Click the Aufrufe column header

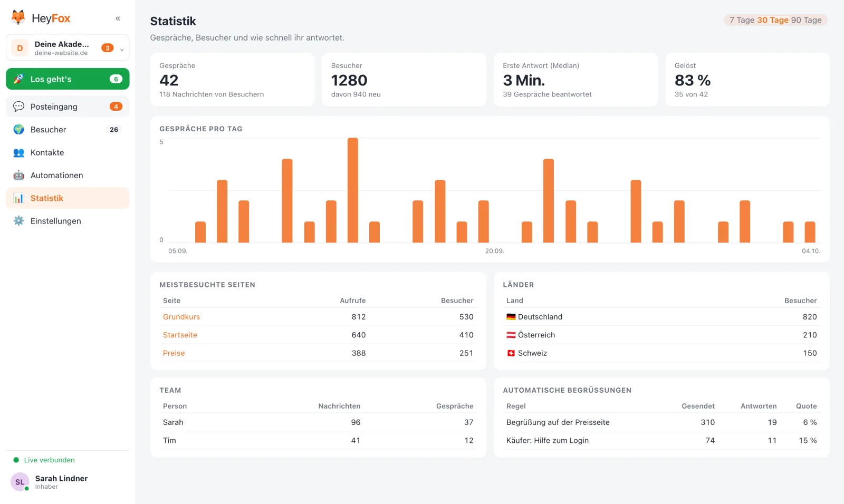coord(353,301)
